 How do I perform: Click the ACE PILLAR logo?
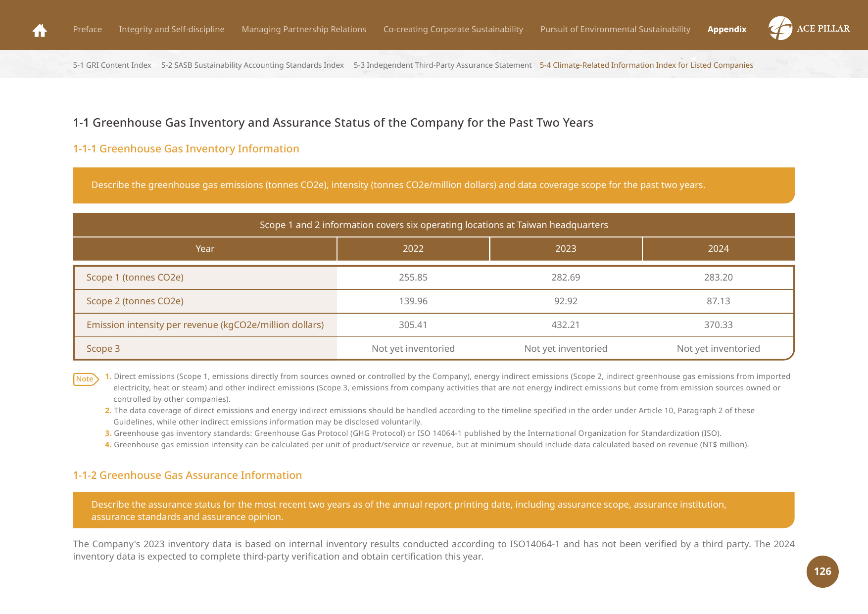click(809, 28)
